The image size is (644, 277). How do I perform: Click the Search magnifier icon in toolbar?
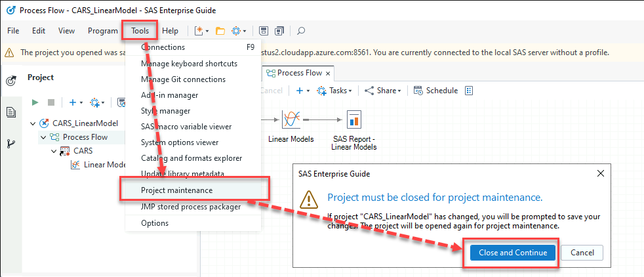[x=301, y=31]
